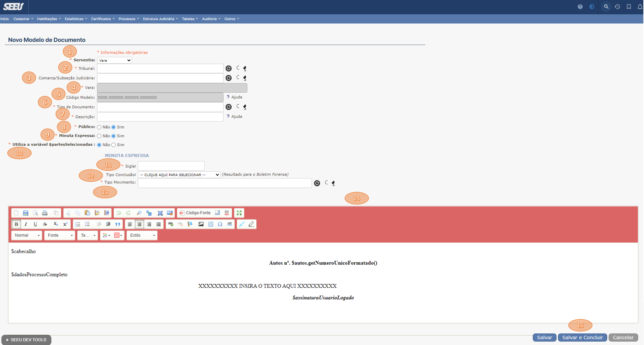644x345 pixels.
Task: Align text right
Action: click(x=149, y=224)
